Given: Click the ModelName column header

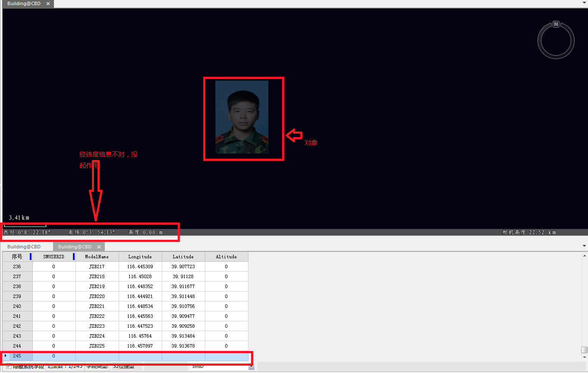Looking at the screenshot, I should click(x=97, y=257).
